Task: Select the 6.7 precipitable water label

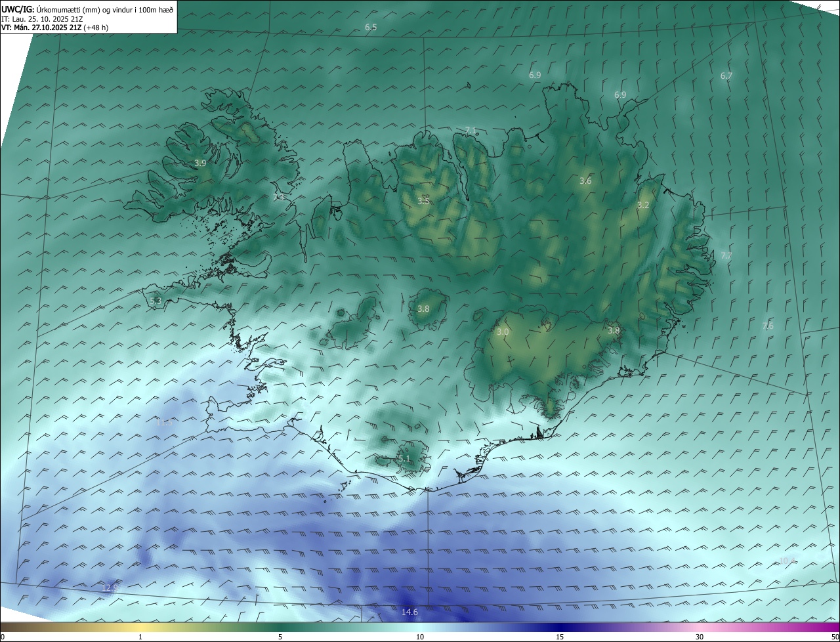Action: point(726,76)
